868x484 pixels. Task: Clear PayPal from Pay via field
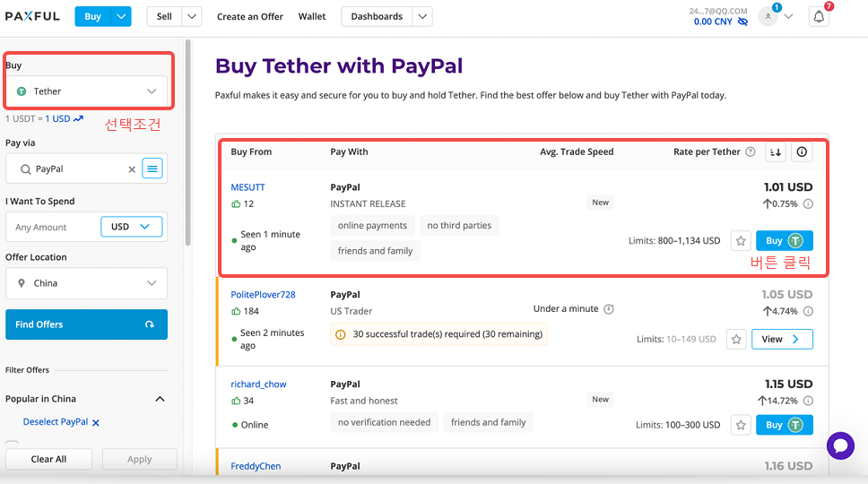tap(132, 169)
